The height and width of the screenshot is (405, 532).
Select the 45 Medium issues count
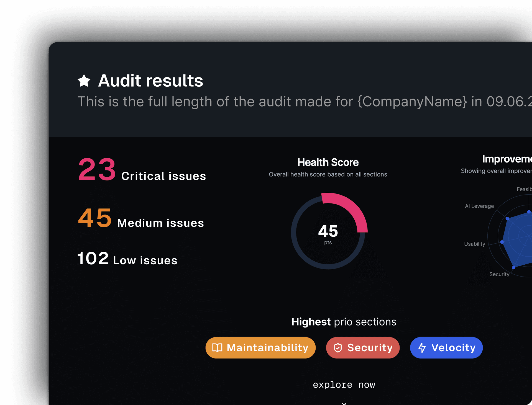coord(95,218)
